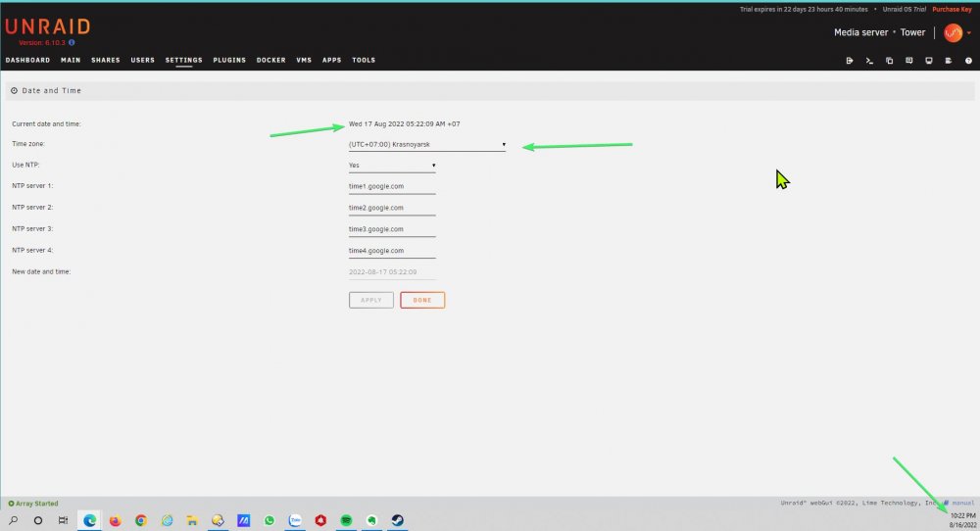Click the UNRAID logo
The height and width of the screenshot is (531, 980).
[47, 26]
